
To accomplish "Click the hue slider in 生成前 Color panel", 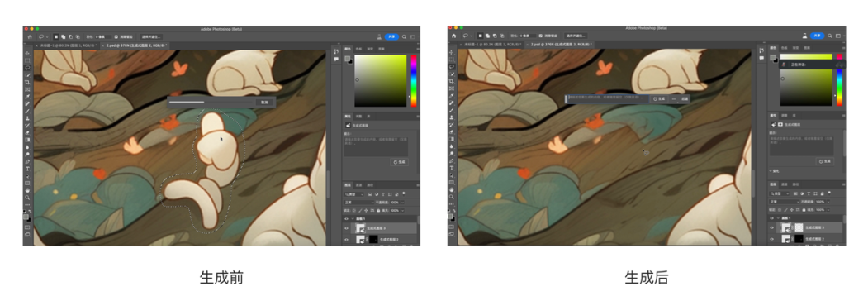I will 414,80.
